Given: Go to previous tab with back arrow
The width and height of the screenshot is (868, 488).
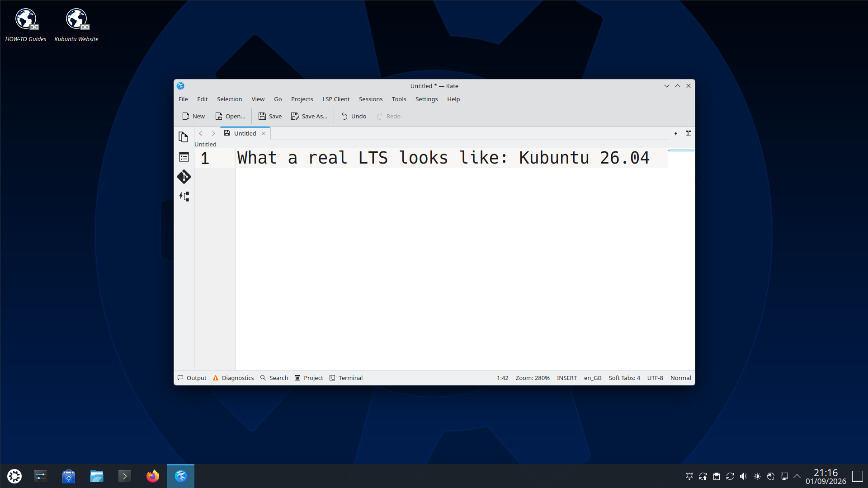Looking at the screenshot, I should 201,133.
